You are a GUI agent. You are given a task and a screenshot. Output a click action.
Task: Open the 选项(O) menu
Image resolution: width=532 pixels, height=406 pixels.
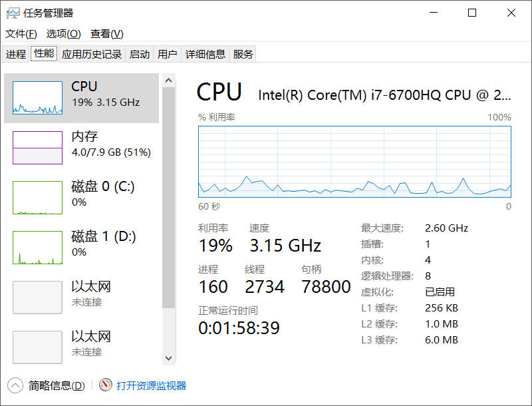pyautogui.click(x=63, y=34)
